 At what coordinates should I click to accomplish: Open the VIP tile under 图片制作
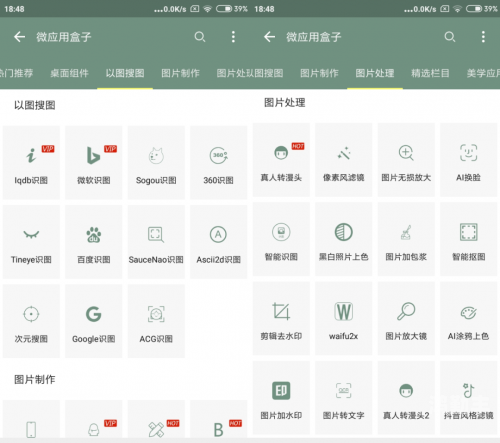pos(94,420)
